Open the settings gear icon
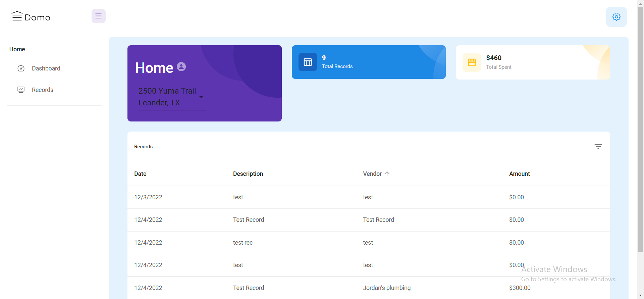Viewport: 644px width, 299px height. pos(616,17)
